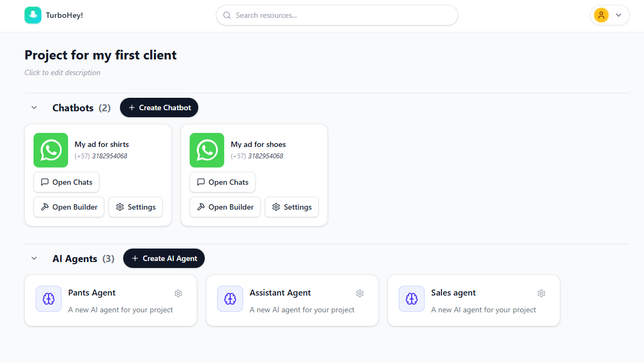Collapse the Chatbots section

point(34,108)
